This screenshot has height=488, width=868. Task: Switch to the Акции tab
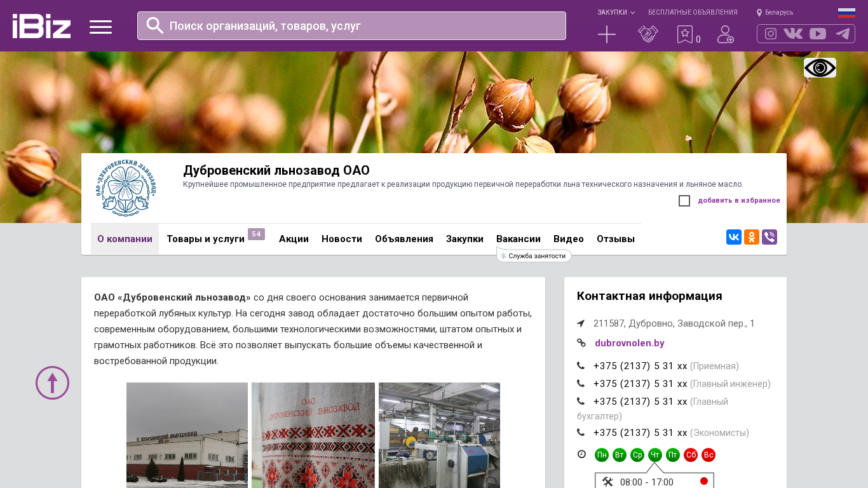tap(294, 239)
